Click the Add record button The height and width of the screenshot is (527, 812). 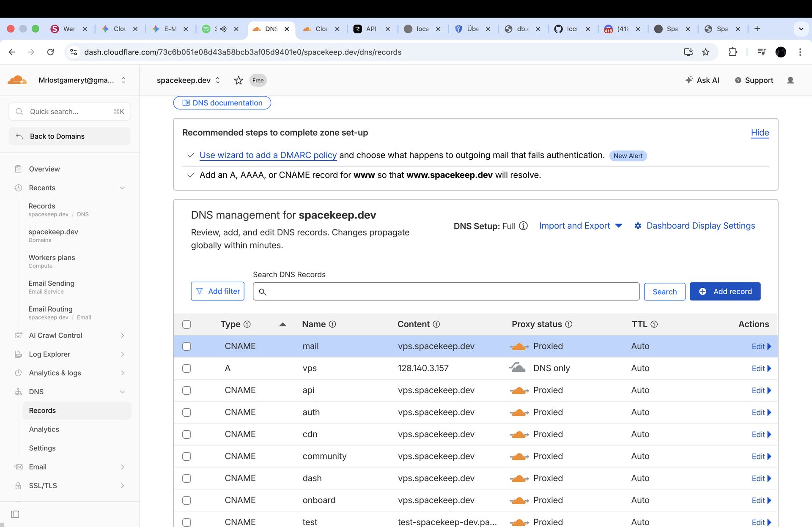pos(725,292)
